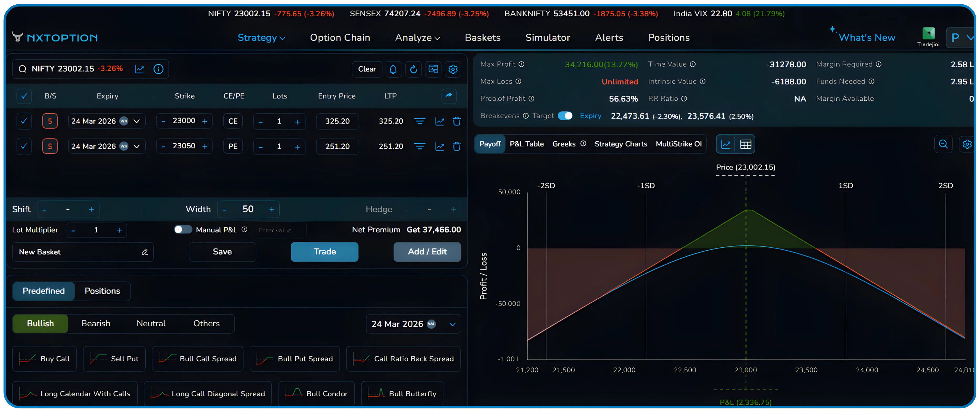Switch payoff view to table layout
The width and height of the screenshot is (980, 412).
746,144
